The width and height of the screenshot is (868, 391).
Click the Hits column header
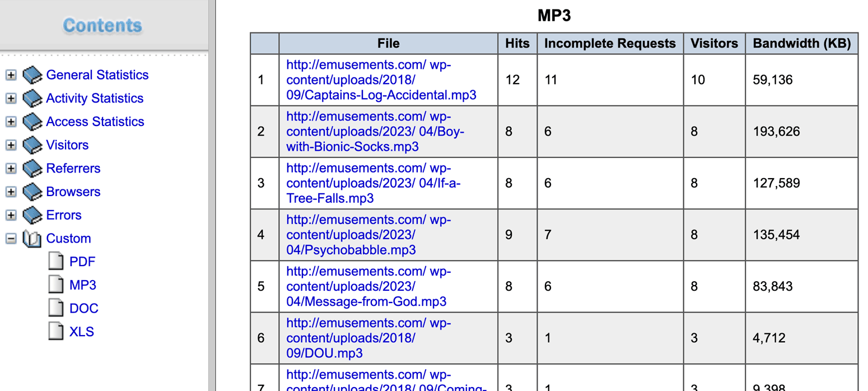517,43
